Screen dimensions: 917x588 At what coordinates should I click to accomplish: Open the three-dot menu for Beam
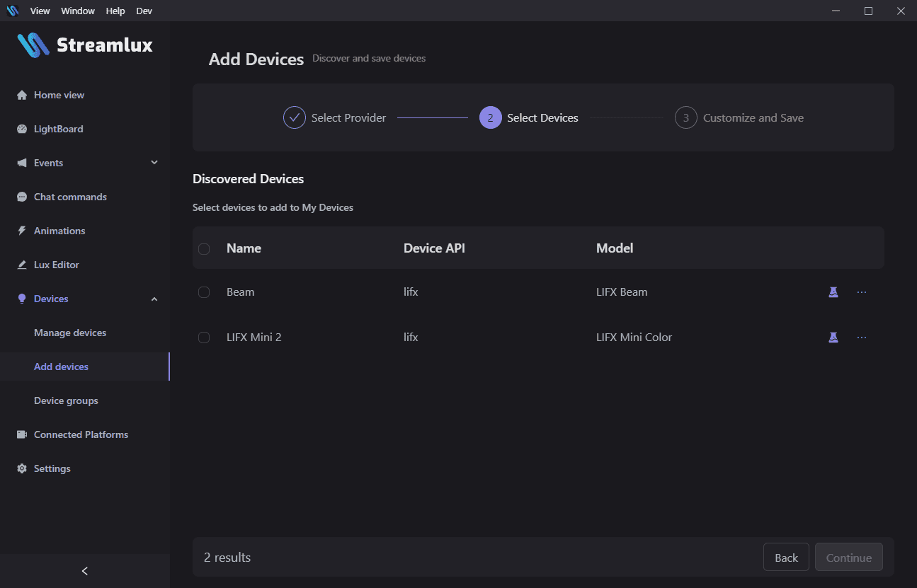click(862, 292)
